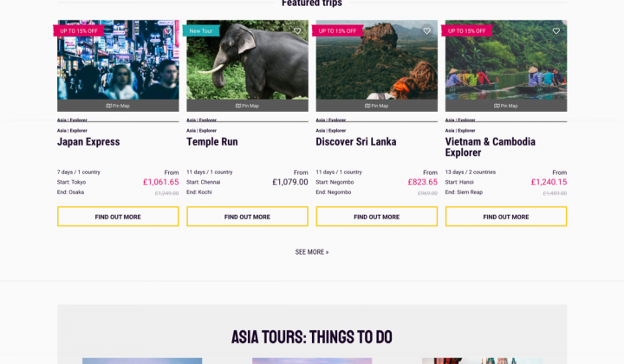View Pin Map for Vietnam & Cambodia Explorer

click(506, 106)
